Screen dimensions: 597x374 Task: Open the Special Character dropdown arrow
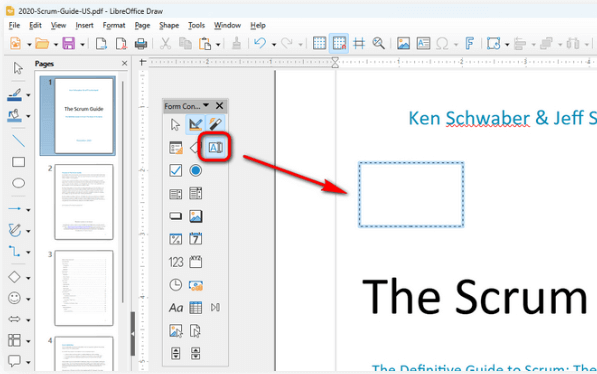tap(456, 44)
